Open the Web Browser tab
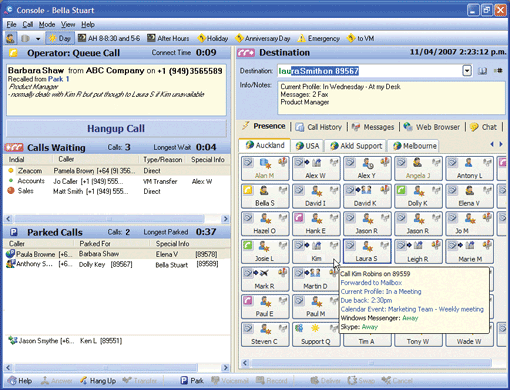Image resolution: width=510 pixels, height=390 pixels. coord(431,127)
